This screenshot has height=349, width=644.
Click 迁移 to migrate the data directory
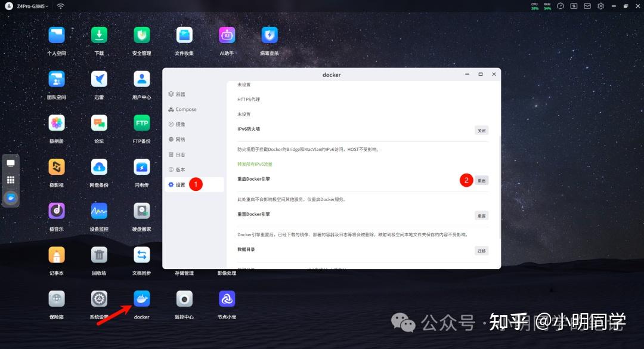481,251
